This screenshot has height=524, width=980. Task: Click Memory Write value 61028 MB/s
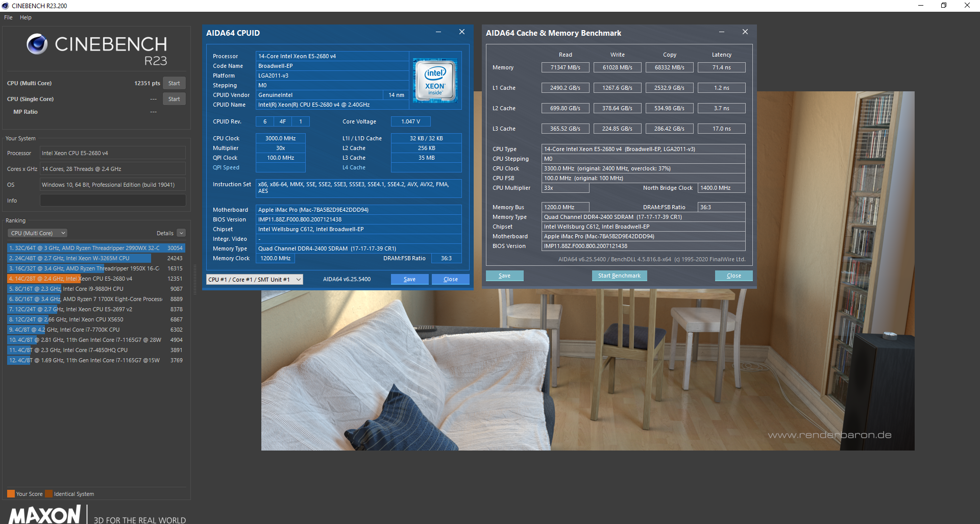[618, 67]
